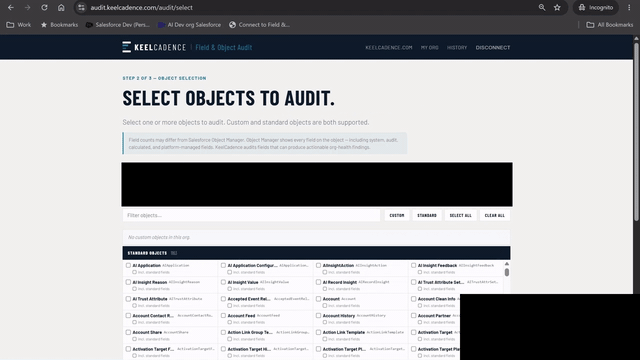Screen dimensions: 640x360
Task: Reload the page with refresh icon
Action: coord(44,7)
